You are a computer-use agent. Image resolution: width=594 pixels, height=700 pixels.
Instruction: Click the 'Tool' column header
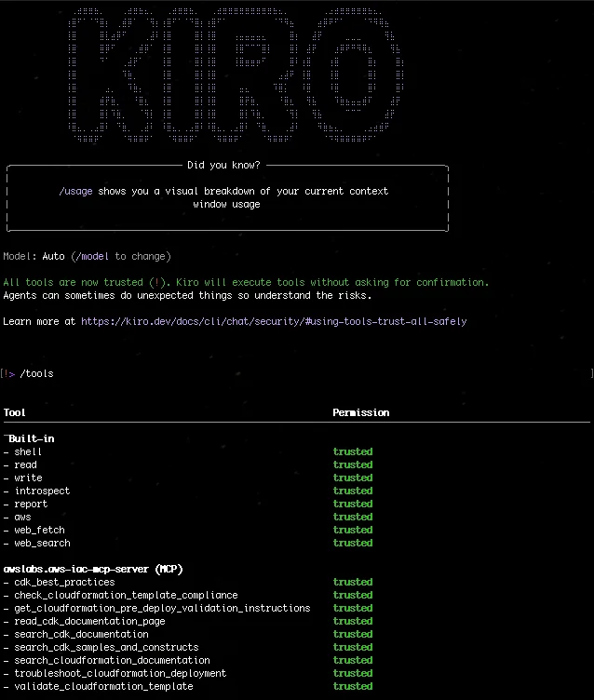[x=14, y=412]
